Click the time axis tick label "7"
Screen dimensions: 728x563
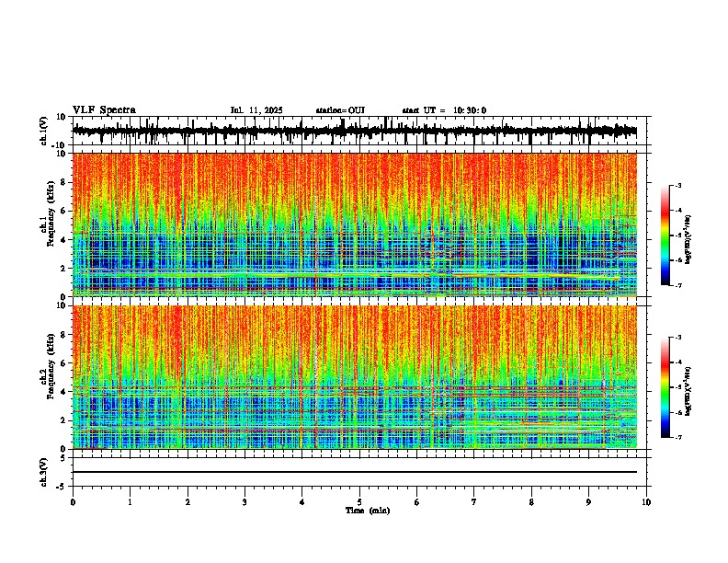click(x=474, y=502)
